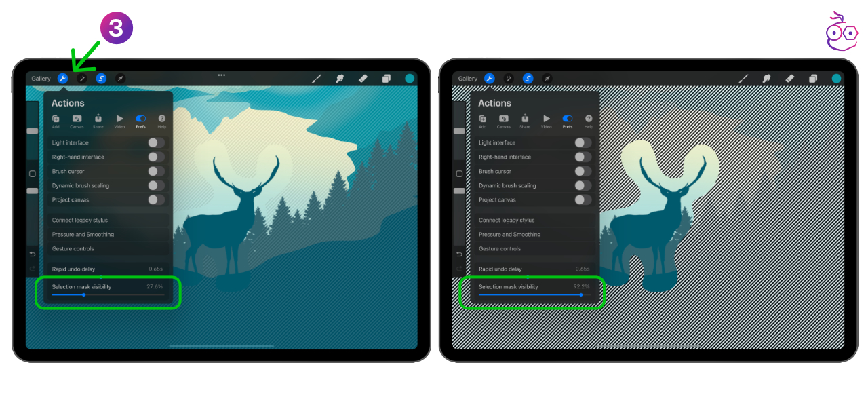Tap the undo arrow on left iPad sidebar
The height and width of the screenshot is (401, 868).
pyautogui.click(x=32, y=254)
